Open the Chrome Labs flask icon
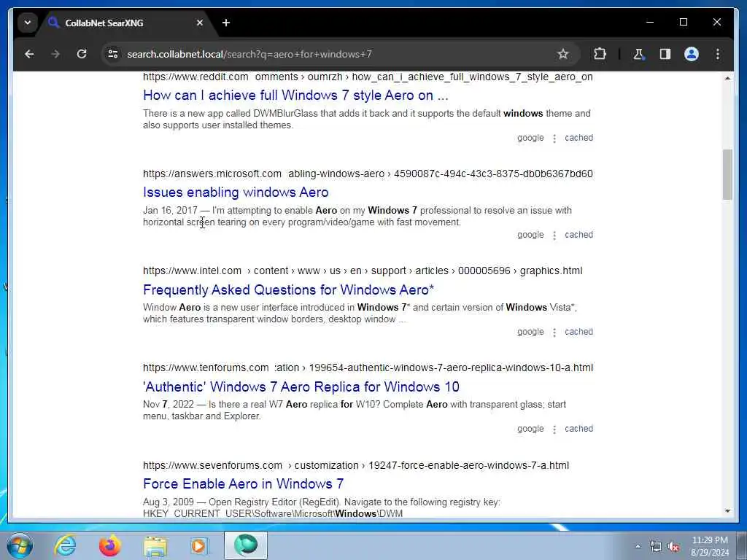747x560 pixels. [x=639, y=54]
